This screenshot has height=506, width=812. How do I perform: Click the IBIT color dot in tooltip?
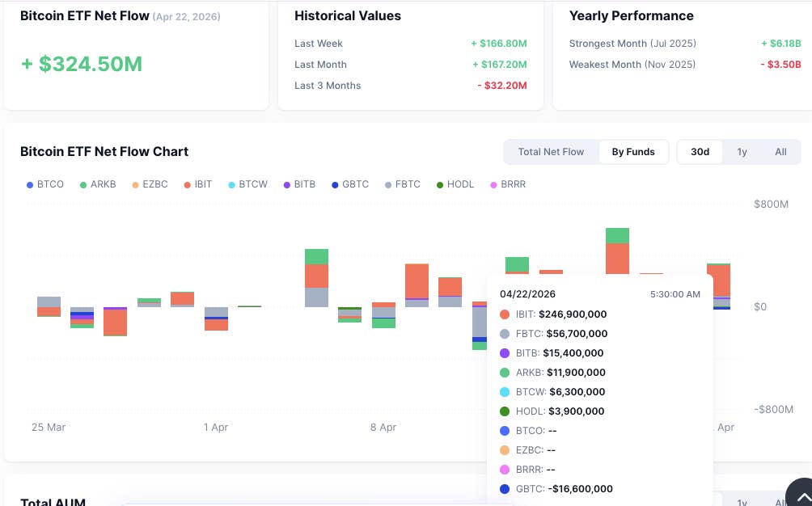click(505, 314)
